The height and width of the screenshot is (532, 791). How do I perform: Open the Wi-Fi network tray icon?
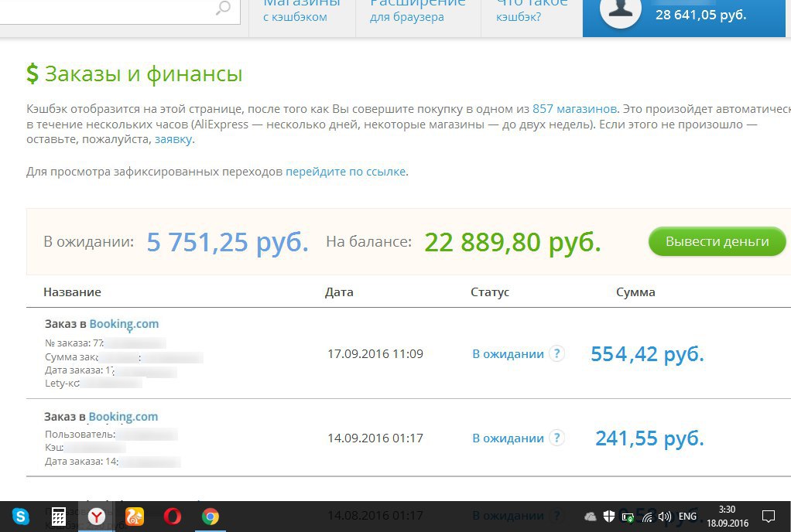click(x=647, y=517)
